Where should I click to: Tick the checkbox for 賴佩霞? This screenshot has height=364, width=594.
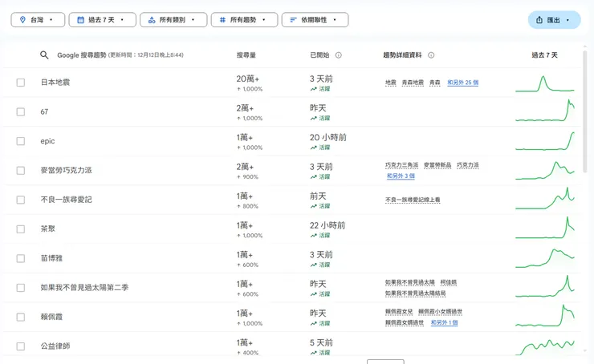click(x=21, y=317)
